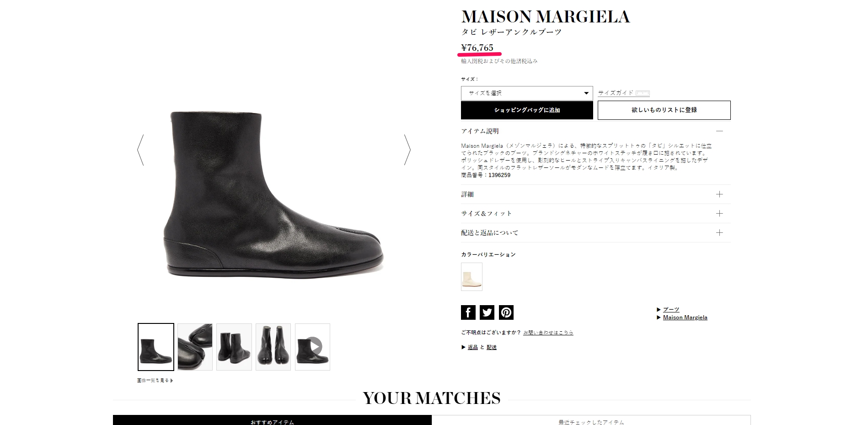The image size is (868, 425).
Task: Share the product on Twitter
Action: point(487,312)
